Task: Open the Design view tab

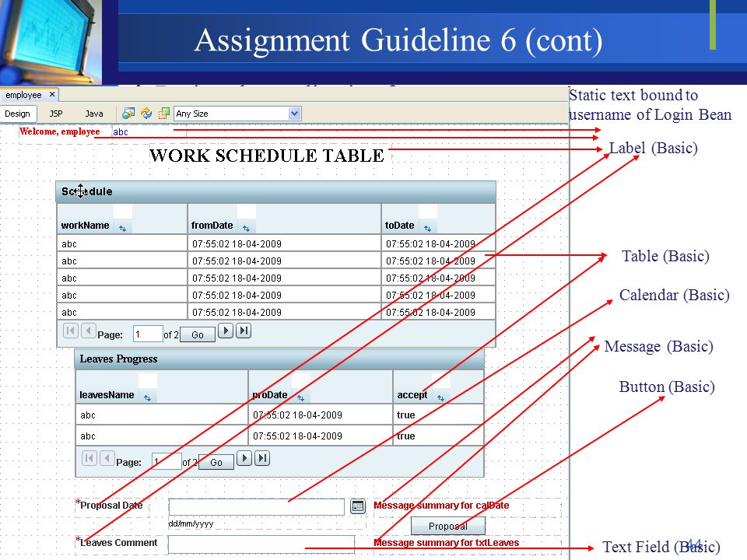Action: click(18, 114)
